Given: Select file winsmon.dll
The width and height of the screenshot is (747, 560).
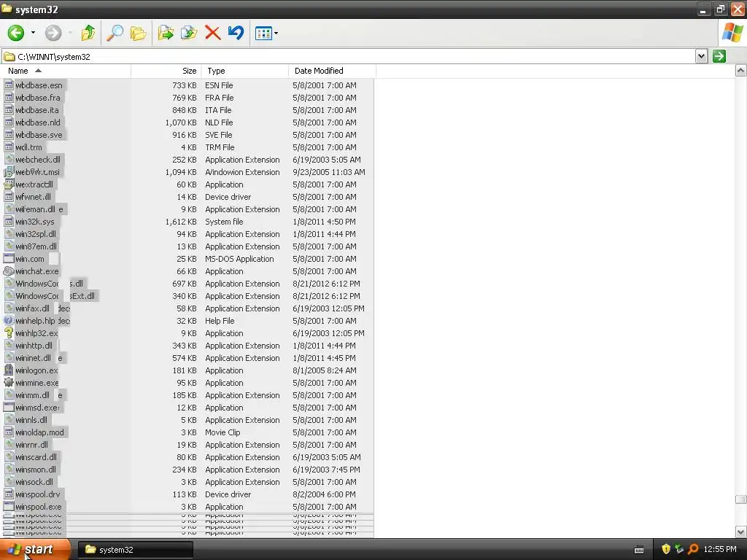Looking at the screenshot, I should click(x=36, y=470).
